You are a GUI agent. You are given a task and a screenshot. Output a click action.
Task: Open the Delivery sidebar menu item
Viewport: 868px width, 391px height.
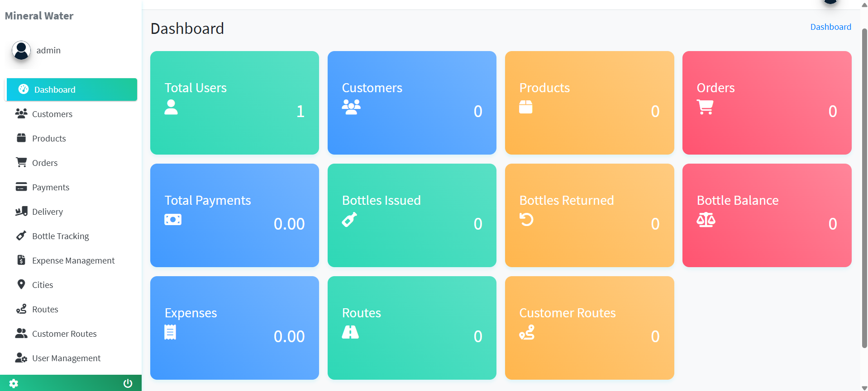71,212
